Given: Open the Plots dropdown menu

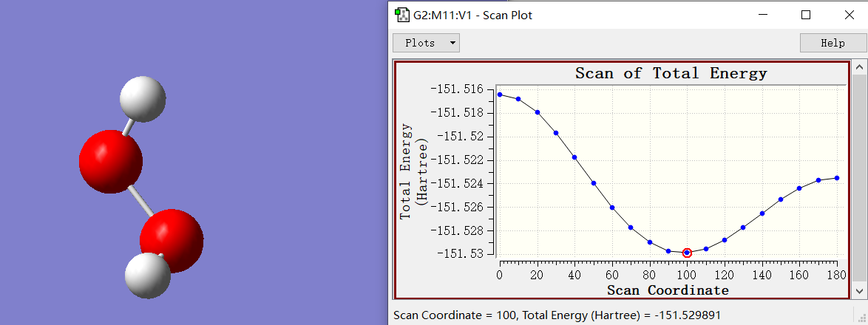Looking at the screenshot, I should pos(426,43).
